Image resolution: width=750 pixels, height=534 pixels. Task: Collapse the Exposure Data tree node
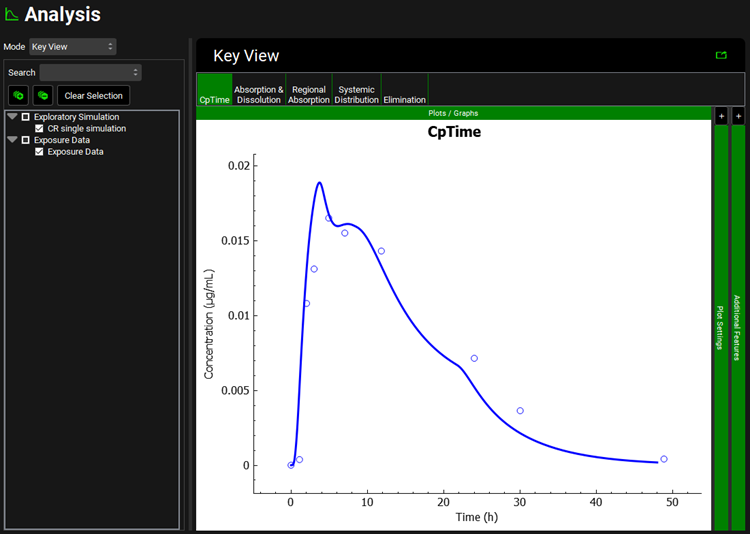[x=12, y=140]
